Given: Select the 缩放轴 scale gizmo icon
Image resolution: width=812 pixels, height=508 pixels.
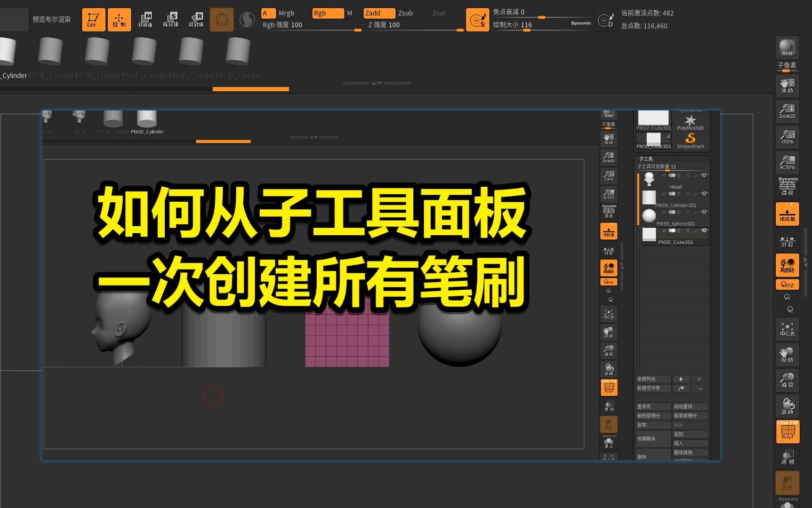Looking at the screenshot, I should (171, 20).
